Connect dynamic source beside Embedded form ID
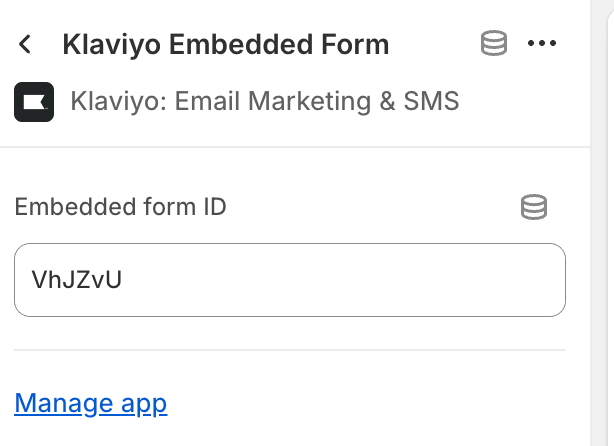 pos(534,207)
